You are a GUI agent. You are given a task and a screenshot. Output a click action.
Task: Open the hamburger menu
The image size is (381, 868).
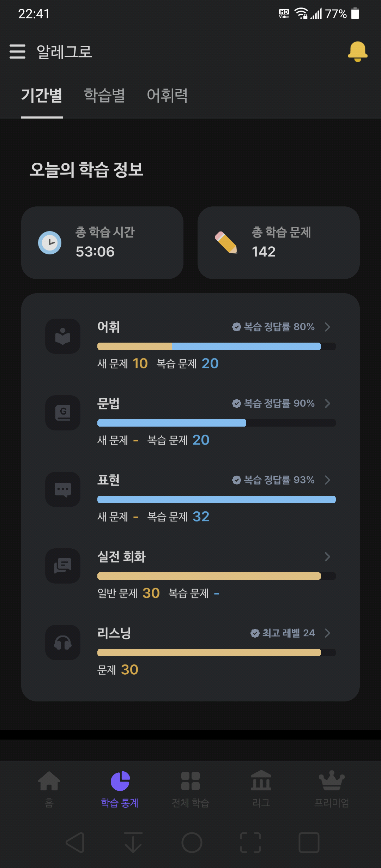click(x=18, y=52)
